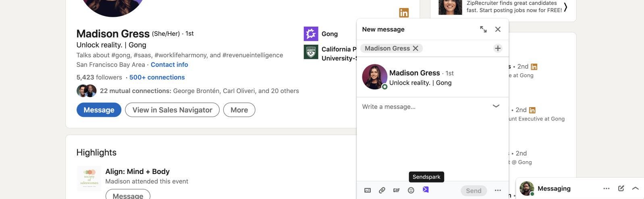This screenshot has height=199, width=644.
Task: Click the Highlights section heading
Action: coord(96,153)
